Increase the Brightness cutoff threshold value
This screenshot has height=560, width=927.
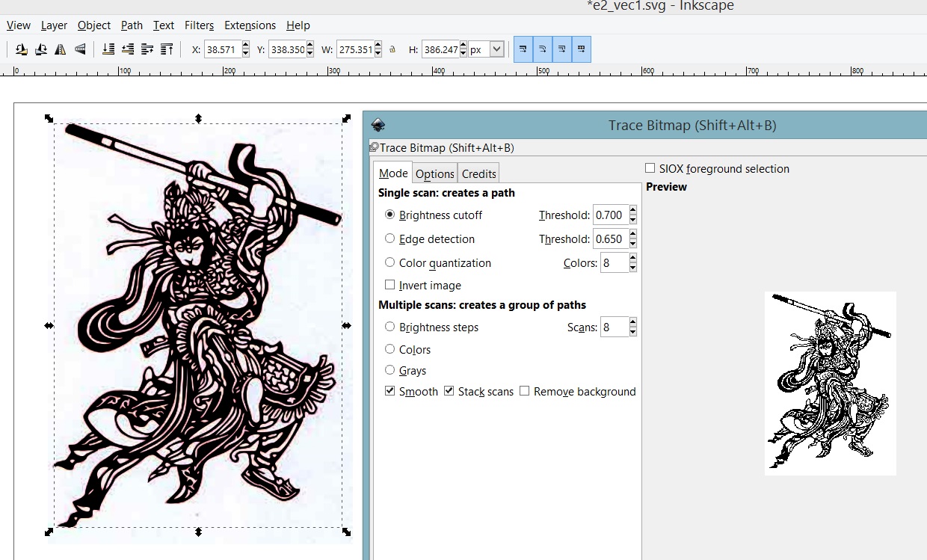(x=633, y=211)
